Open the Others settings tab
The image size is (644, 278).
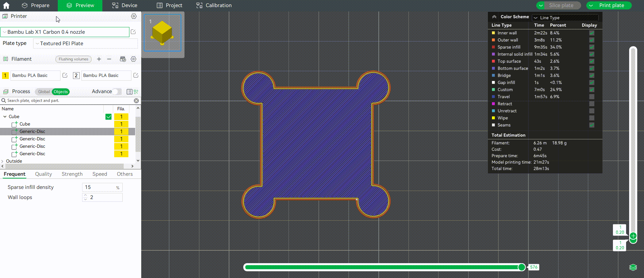point(125,174)
